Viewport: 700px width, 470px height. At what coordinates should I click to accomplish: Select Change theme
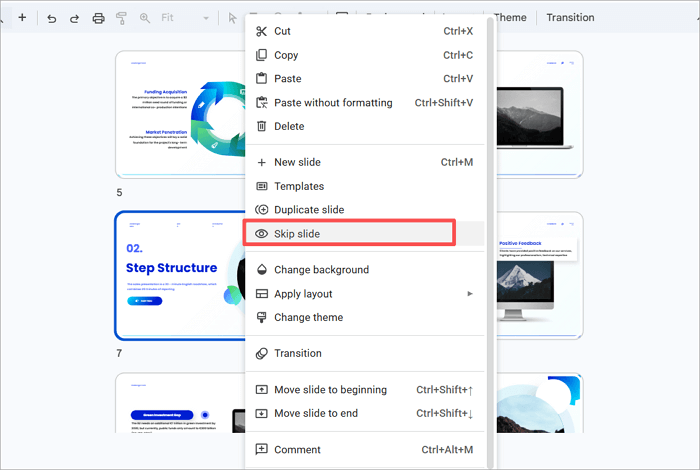(x=365, y=317)
